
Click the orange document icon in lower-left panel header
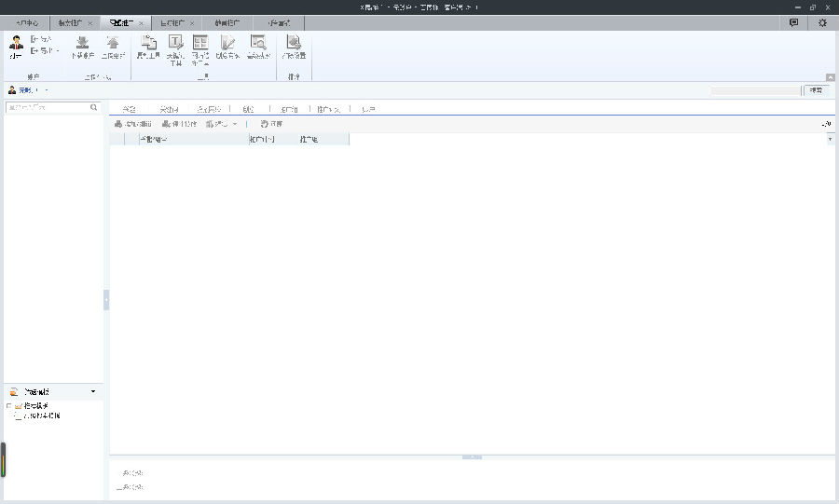(14, 392)
